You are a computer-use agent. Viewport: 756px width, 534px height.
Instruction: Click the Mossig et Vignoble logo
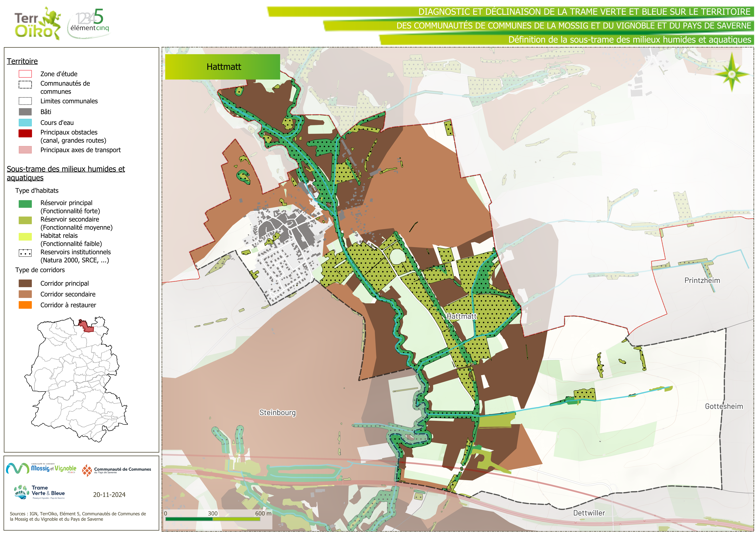(41, 469)
